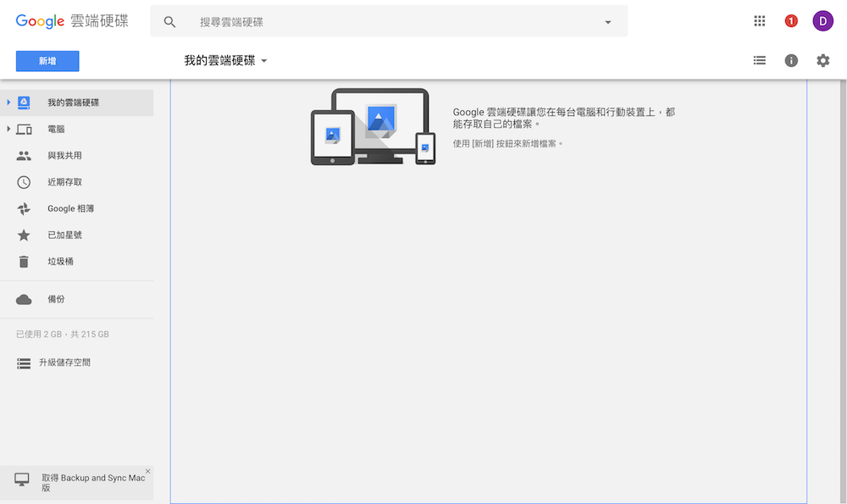Open the details info panel
Screen dimensions: 847x504
(x=791, y=60)
